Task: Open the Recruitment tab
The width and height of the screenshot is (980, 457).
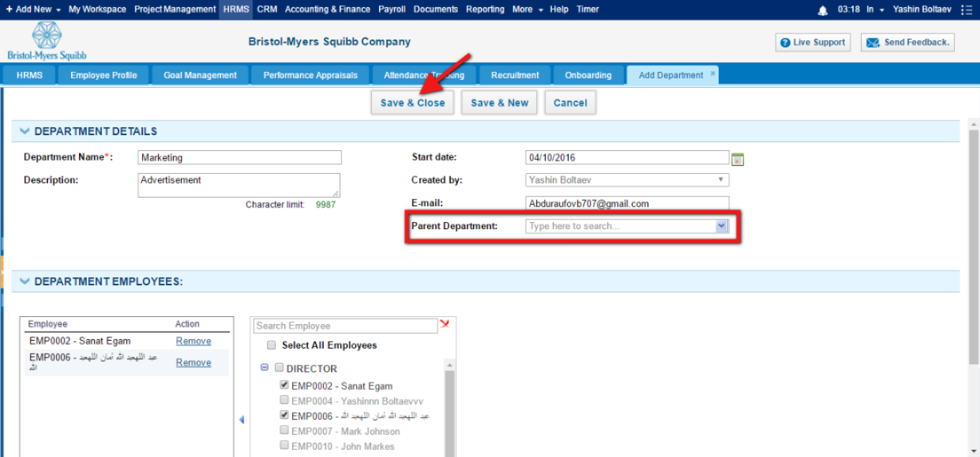Action: tap(515, 75)
